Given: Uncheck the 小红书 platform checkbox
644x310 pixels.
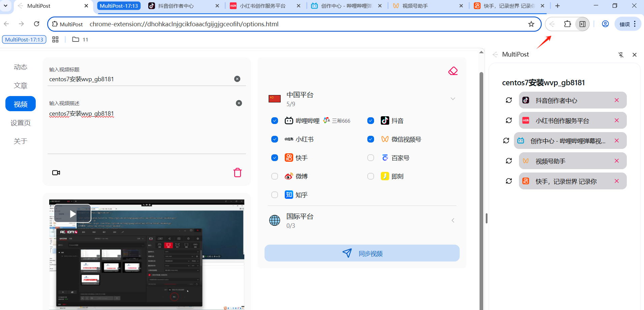Looking at the screenshot, I should (275, 139).
